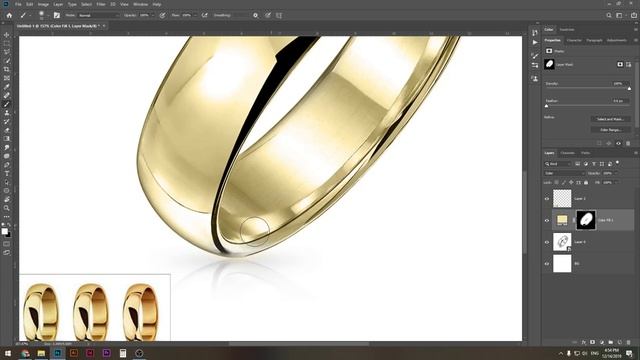This screenshot has width=640, height=360.
Task: Create a new group with folder icon
Action: [x=611, y=342]
